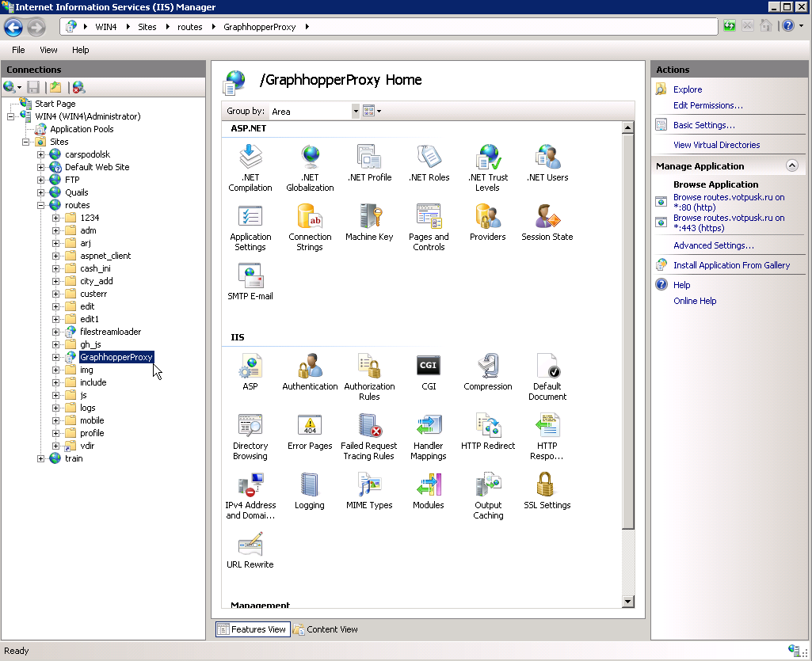Click the Explore action link
Viewport: 812px width, 661px height.
687,89
